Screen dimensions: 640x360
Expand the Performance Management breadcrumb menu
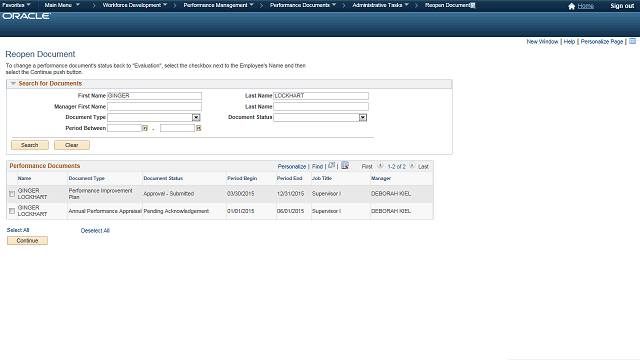click(x=218, y=5)
